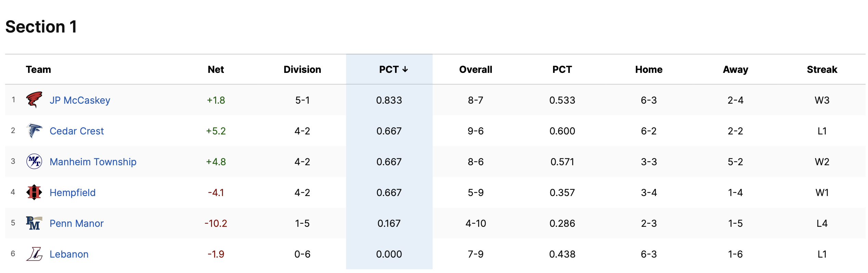Open the JP McCaskey team link
Viewport: 868px width, 273px height.
(80, 100)
